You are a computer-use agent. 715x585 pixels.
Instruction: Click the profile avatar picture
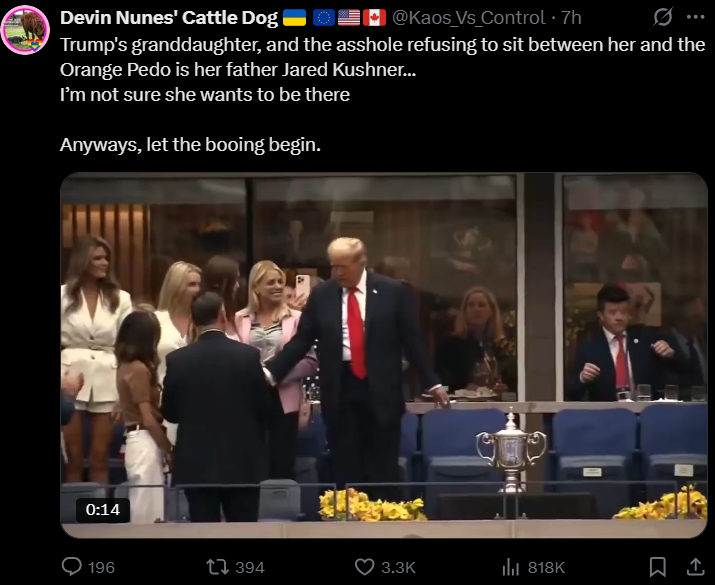(x=25, y=30)
